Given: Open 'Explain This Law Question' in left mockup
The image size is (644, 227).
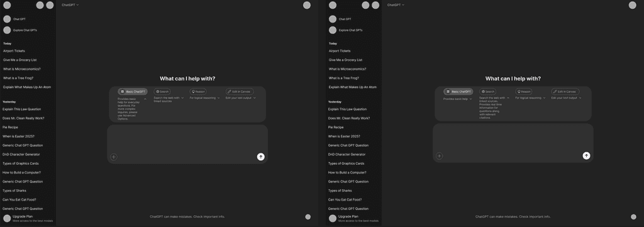Looking at the screenshot, I should [22, 109].
